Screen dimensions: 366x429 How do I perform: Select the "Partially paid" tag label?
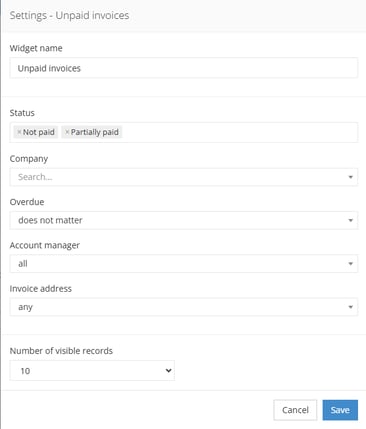(x=95, y=132)
